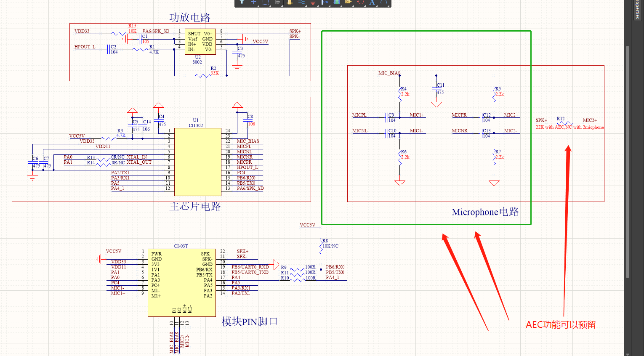Screen dimensions: 644x356
Task: Select the text string A tool
Action: coord(372,3)
